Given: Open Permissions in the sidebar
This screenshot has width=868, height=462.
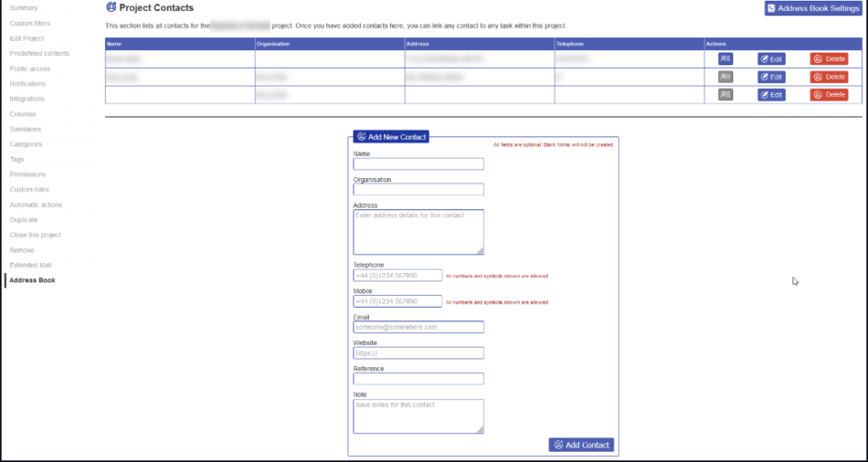Looking at the screenshot, I should 28,175.
